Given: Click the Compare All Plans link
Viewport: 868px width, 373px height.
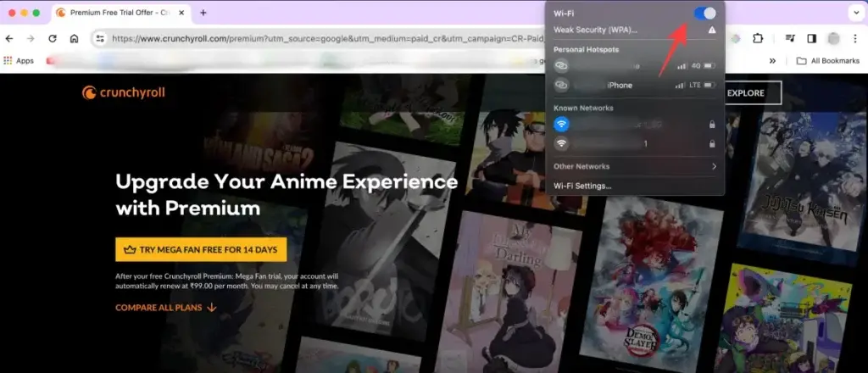Looking at the screenshot, I should (x=166, y=308).
